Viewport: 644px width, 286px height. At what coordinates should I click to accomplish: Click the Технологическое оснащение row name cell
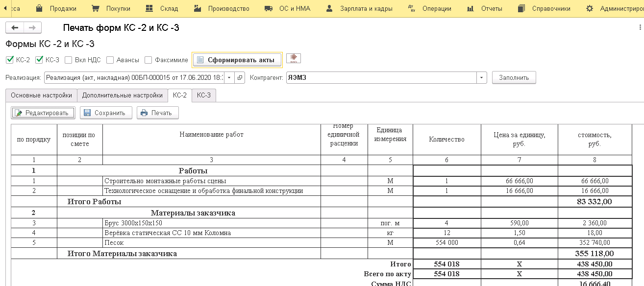[x=211, y=191]
